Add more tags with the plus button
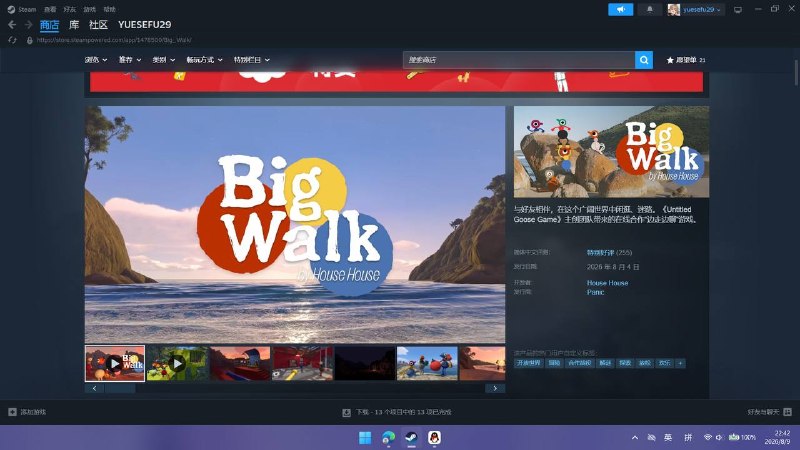This screenshot has width=800, height=450. 680,363
